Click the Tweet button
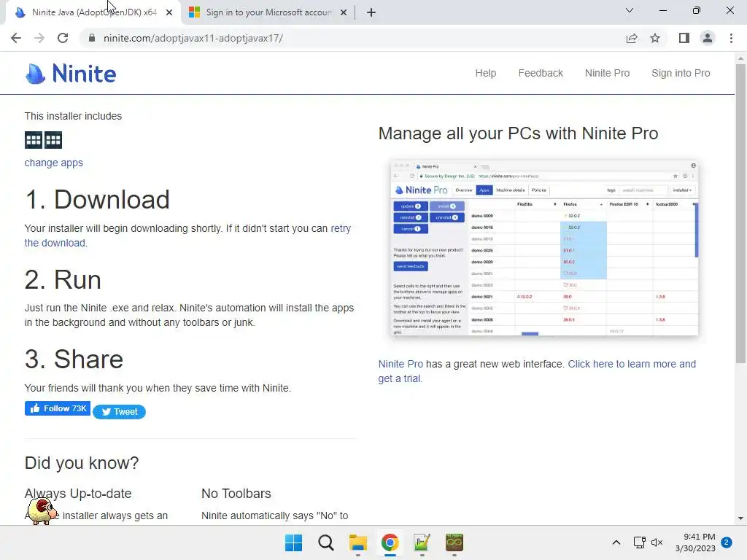 (119, 412)
